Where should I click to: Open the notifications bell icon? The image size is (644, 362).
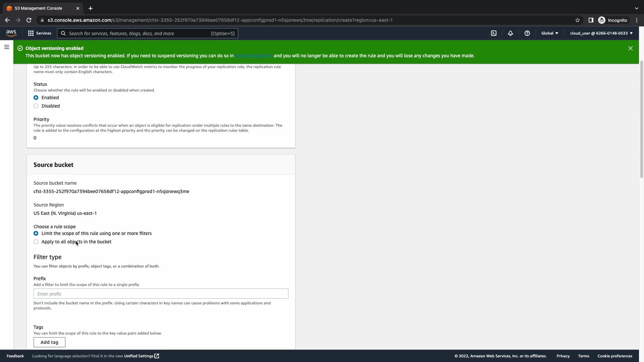(x=510, y=33)
